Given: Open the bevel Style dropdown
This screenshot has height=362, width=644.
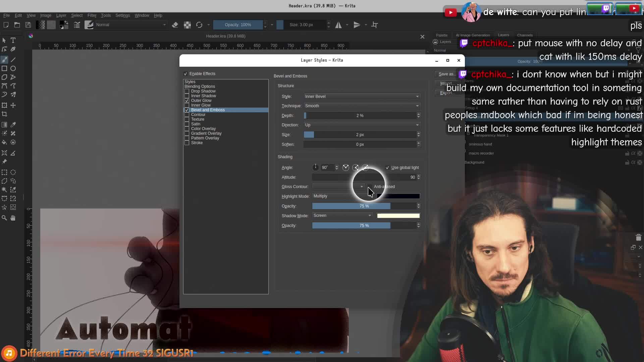Looking at the screenshot, I should tap(362, 97).
